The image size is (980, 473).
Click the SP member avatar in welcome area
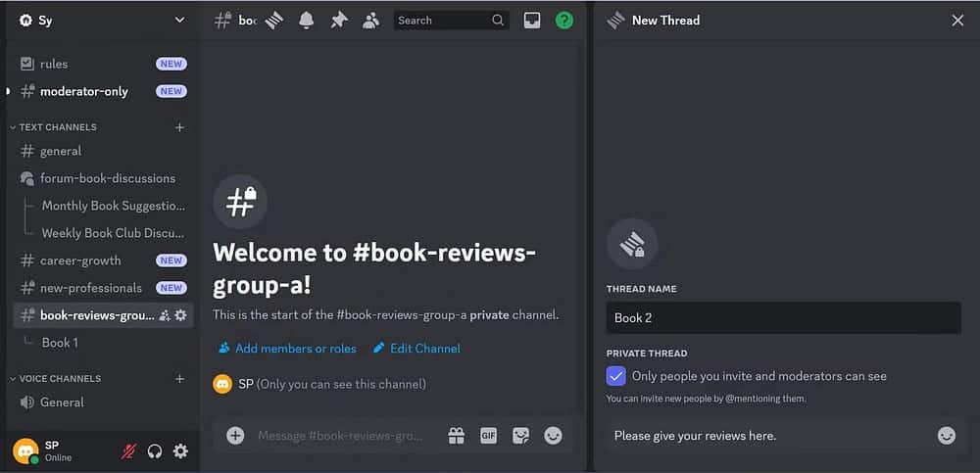222,384
